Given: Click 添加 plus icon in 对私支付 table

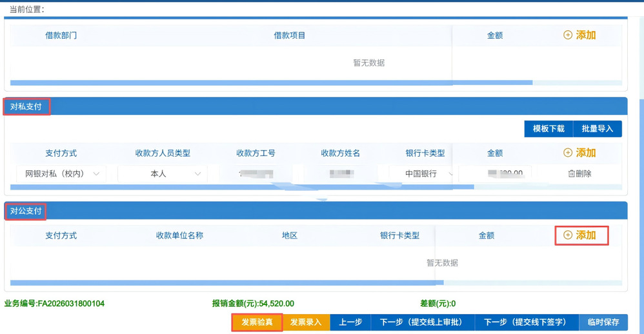Looking at the screenshot, I should coord(568,153).
